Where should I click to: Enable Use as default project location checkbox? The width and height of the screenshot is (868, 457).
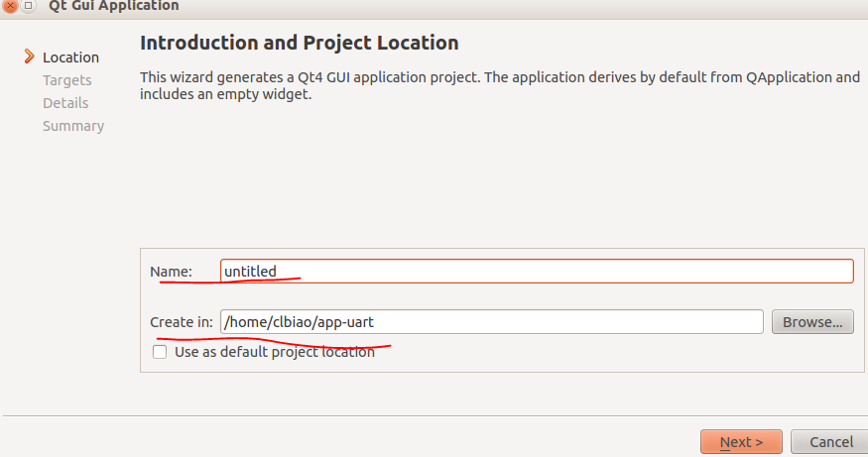(160, 352)
